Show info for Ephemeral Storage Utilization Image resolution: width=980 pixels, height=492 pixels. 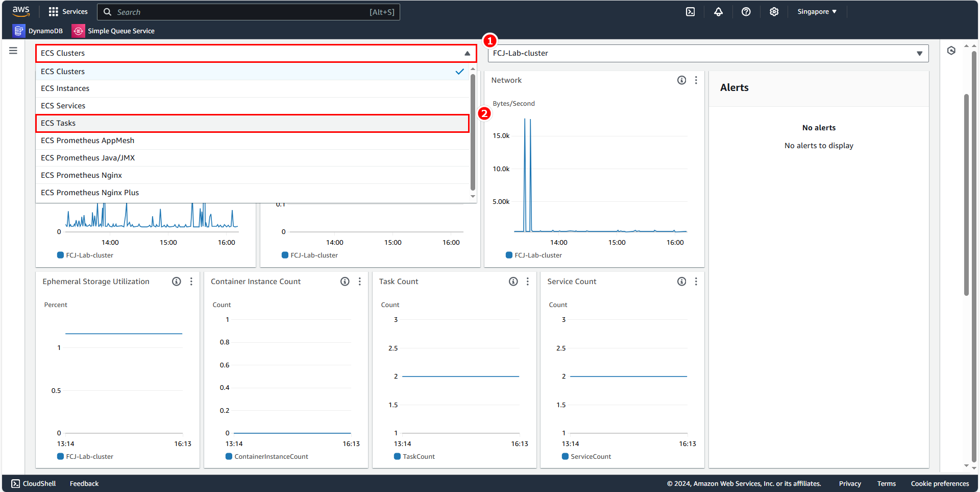point(177,282)
